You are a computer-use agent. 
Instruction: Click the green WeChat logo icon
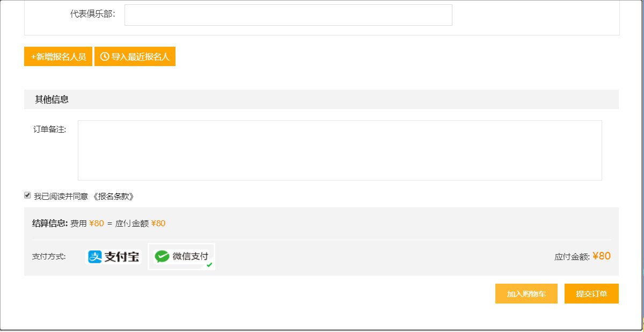pos(162,257)
